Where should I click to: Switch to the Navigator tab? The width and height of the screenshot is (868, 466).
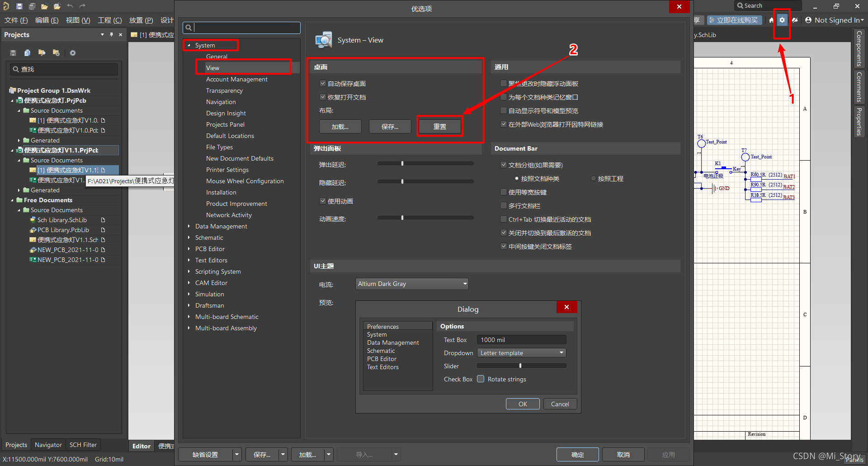tap(48, 445)
